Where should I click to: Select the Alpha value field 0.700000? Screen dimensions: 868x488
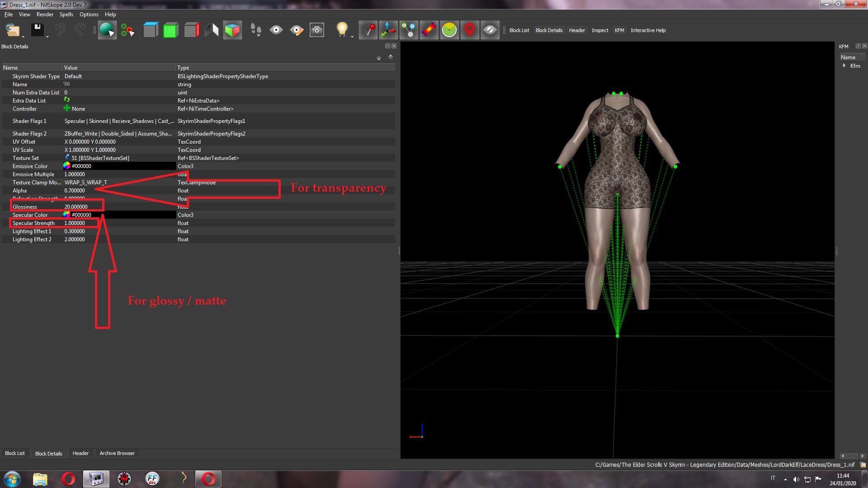(x=119, y=190)
